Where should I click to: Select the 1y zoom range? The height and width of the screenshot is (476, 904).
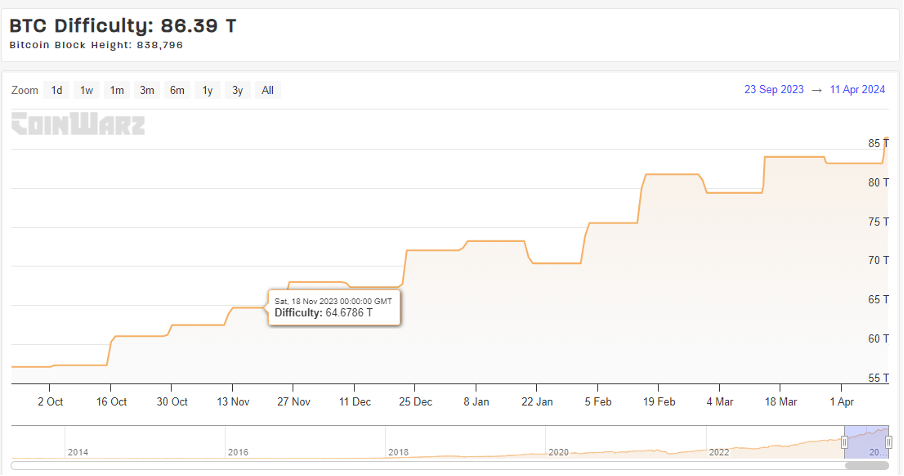[208, 90]
